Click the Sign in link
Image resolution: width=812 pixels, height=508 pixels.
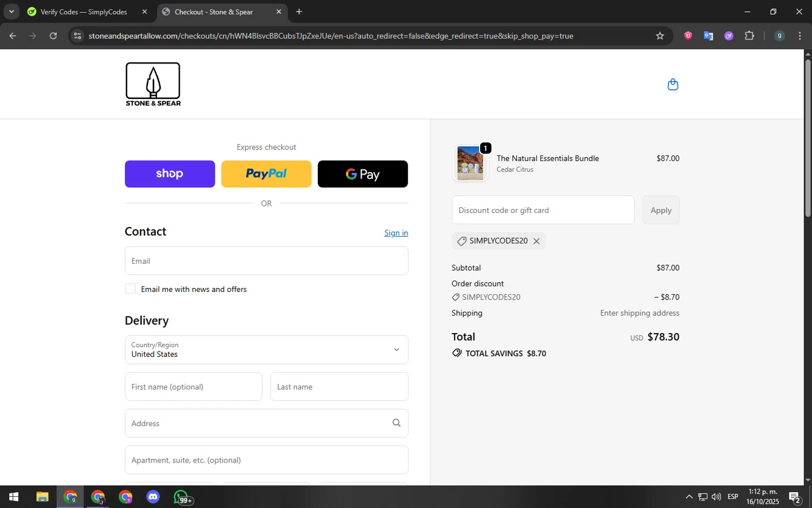[x=396, y=233]
